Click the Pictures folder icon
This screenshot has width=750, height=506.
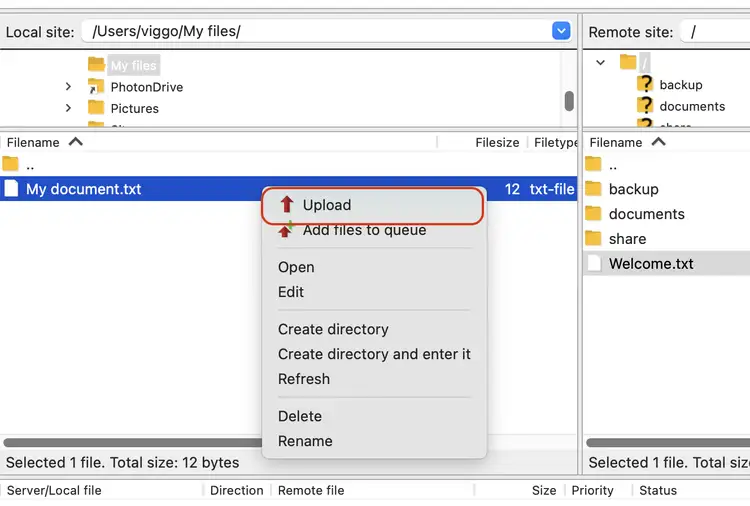(x=96, y=108)
